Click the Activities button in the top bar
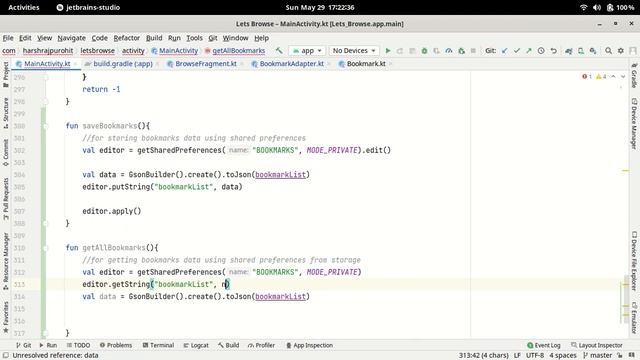 (x=24, y=7)
